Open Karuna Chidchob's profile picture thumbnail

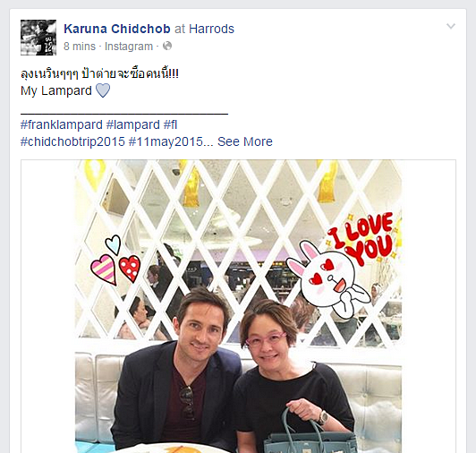(38, 38)
